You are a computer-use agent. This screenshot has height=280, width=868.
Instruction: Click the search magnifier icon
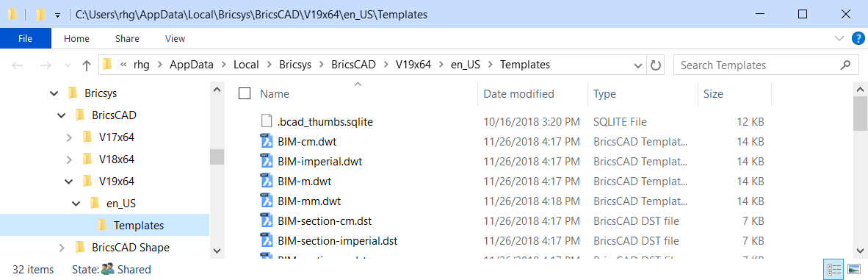[845, 65]
